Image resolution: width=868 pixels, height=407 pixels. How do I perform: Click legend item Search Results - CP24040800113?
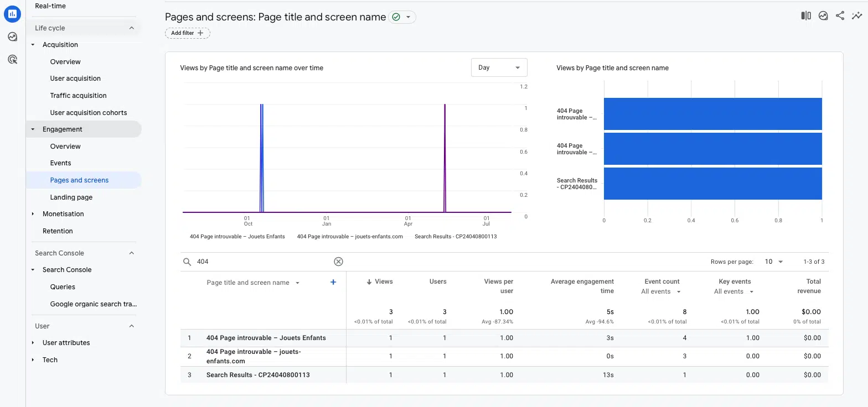point(456,237)
